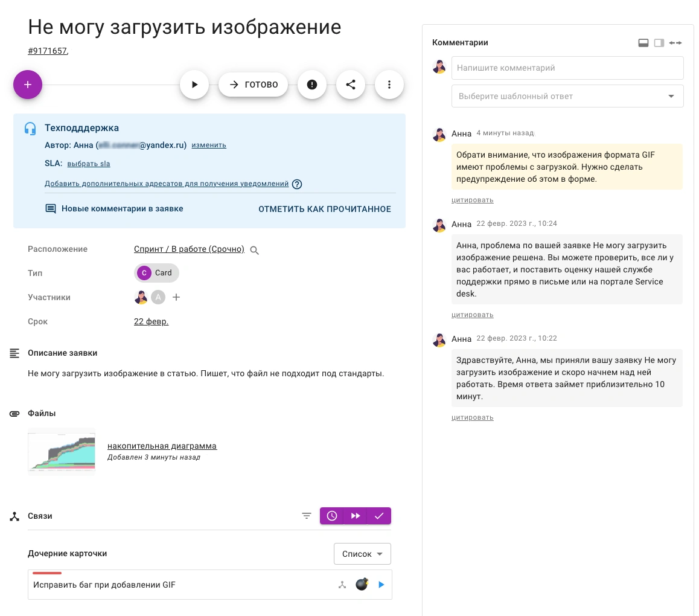Open the накопительная диаграмма file thumbnail
Screen dimensions: 699x616
click(62, 451)
